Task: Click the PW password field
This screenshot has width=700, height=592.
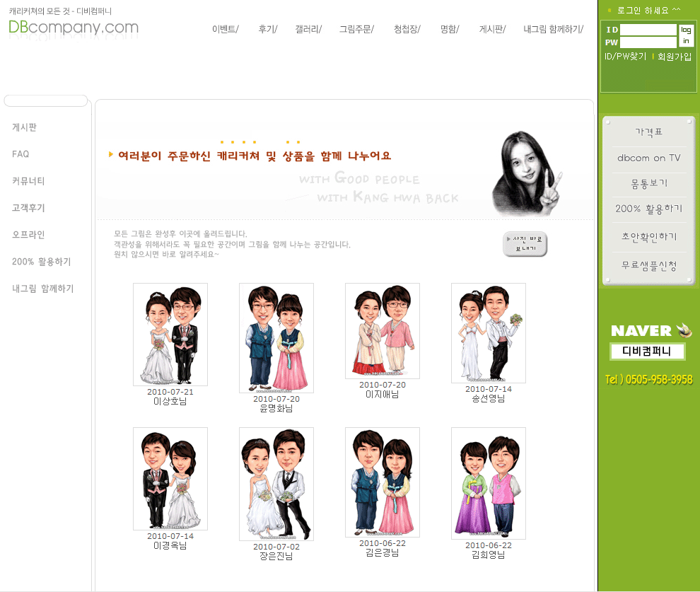Action: coord(648,42)
